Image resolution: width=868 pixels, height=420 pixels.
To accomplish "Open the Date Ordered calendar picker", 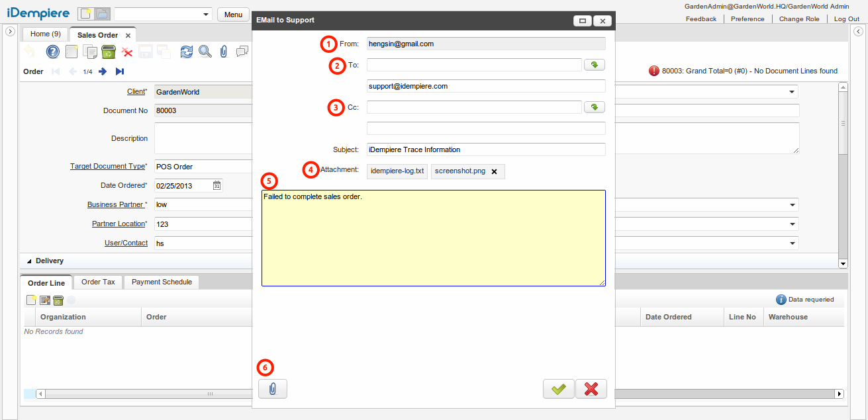I will [x=217, y=185].
